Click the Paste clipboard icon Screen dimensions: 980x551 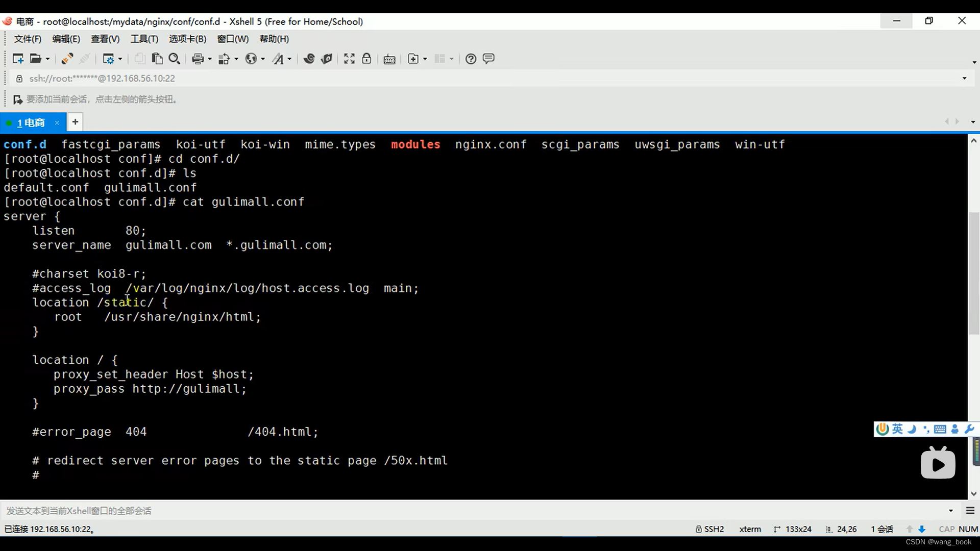[157, 59]
